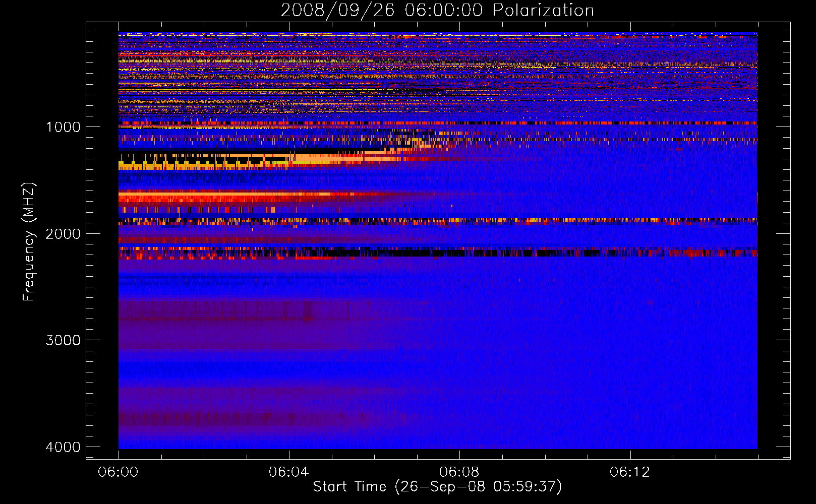
Task: Click the 06:04 time tick label
Action: point(288,472)
